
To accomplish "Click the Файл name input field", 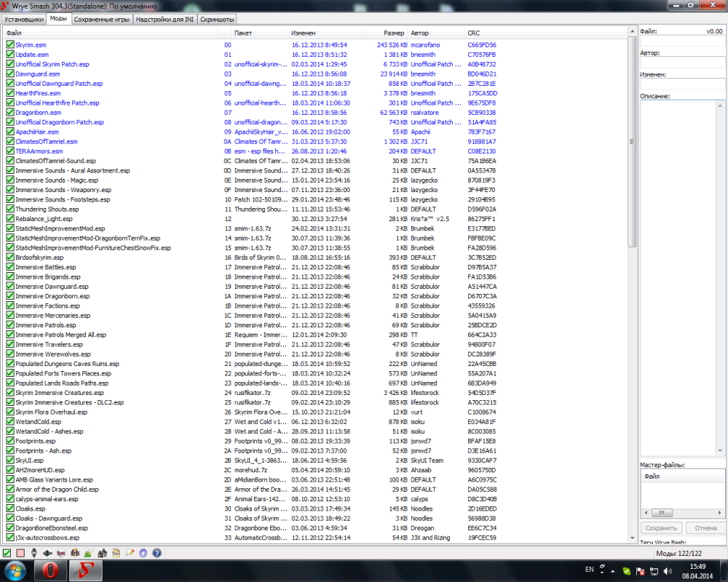I will pyautogui.click(x=683, y=41).
